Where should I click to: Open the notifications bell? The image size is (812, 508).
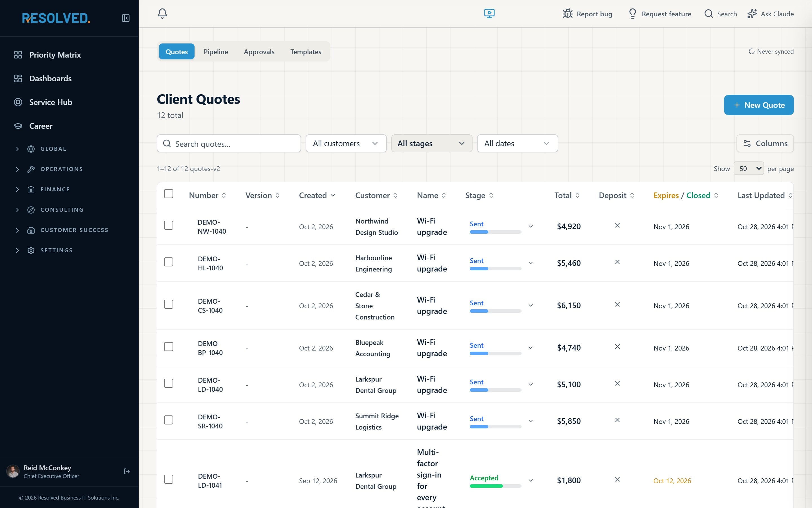pos(162,14)
